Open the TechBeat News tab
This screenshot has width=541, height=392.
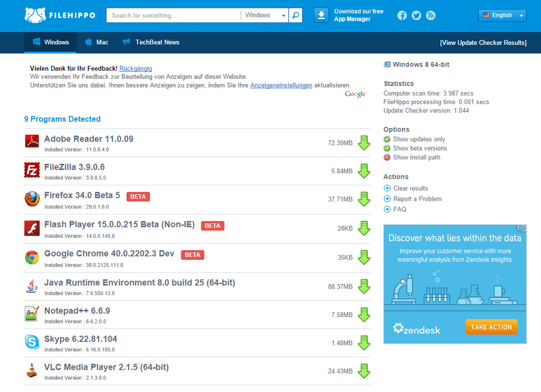click(151, 42)
